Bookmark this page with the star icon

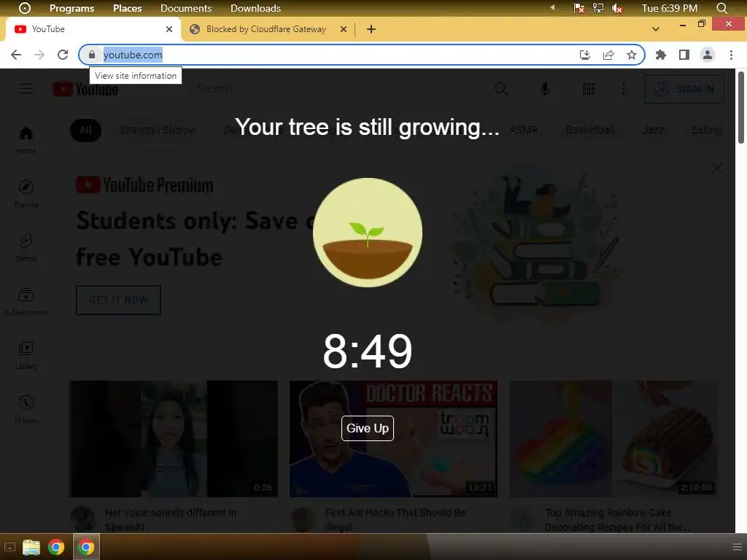pos(632,55)
